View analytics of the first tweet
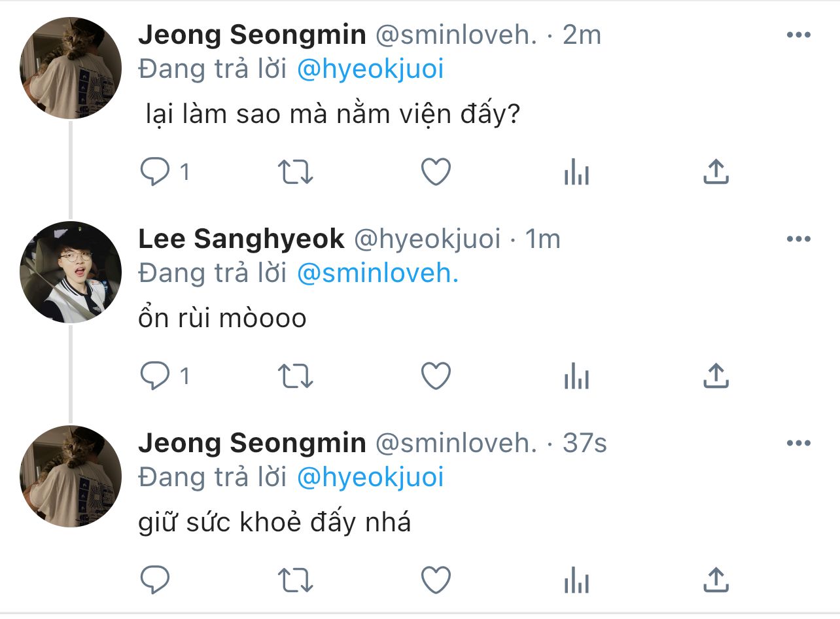Image resolution: width=840 pixels, height=619 pixels. (576, 173)
